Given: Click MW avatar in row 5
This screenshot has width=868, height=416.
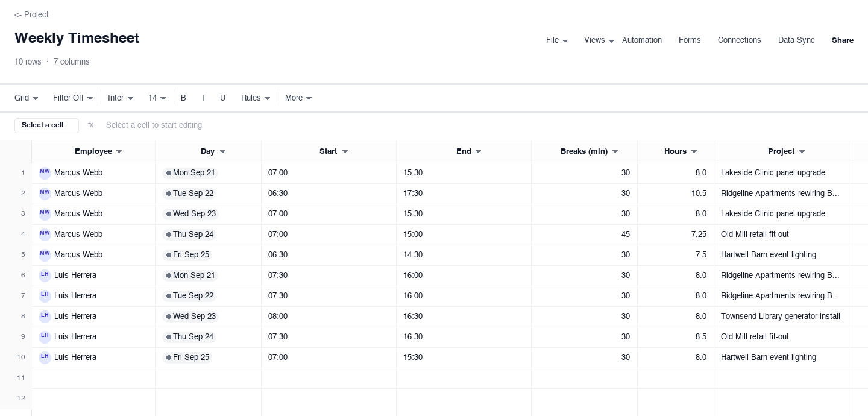Looking at the screenshot, I should pos(45,255).
